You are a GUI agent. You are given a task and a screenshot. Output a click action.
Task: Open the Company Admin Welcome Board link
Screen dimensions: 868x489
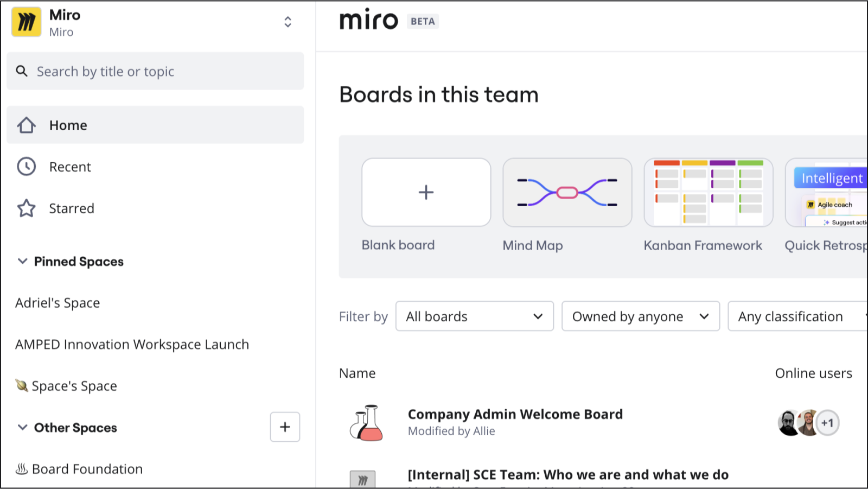coord(515,414)
